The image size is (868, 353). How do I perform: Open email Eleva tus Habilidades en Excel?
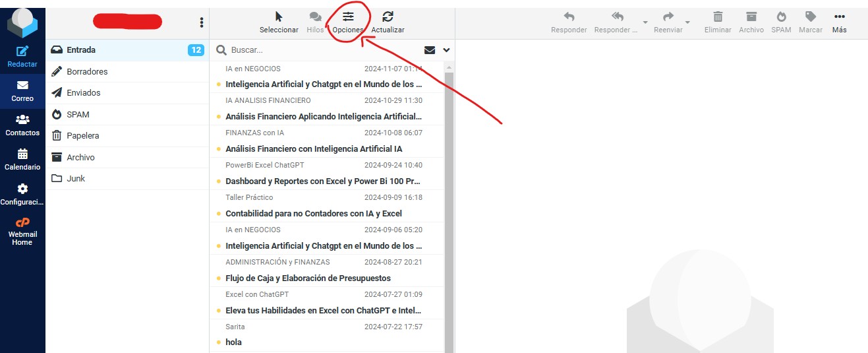pos(327,304)
